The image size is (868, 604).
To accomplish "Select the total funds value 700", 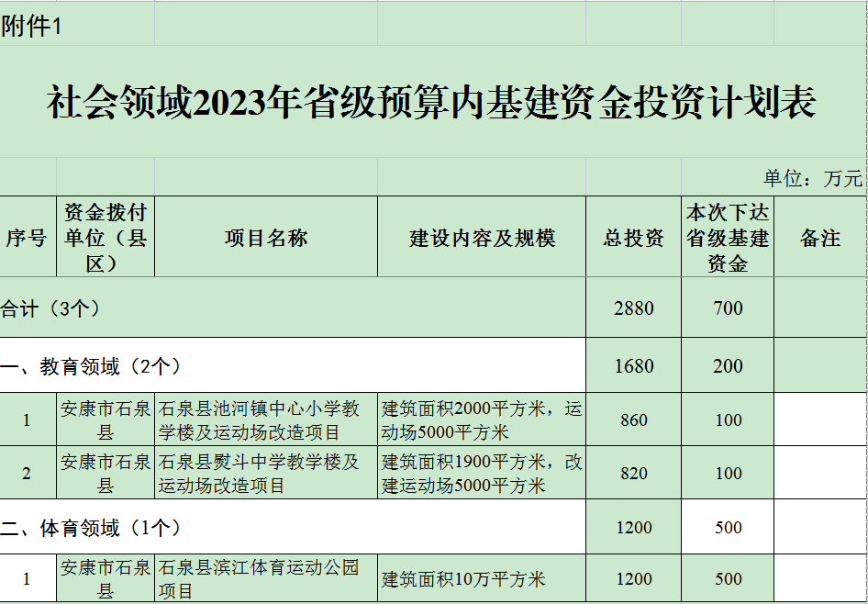I will (x=728, y=308).
